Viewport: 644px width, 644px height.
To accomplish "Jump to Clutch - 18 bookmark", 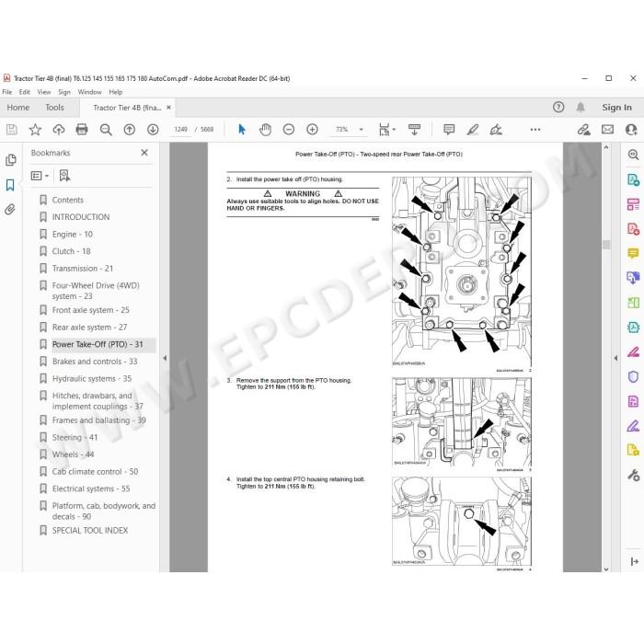I will click(71, 251).
